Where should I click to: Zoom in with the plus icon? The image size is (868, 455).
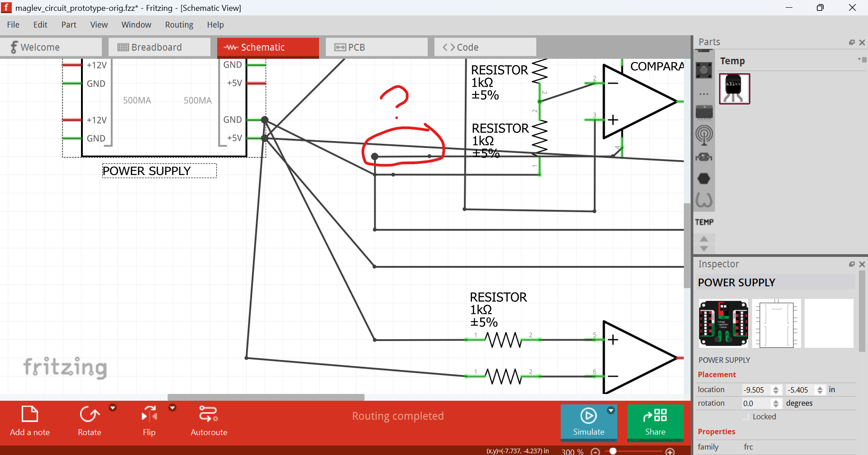(x=670, y=451)
